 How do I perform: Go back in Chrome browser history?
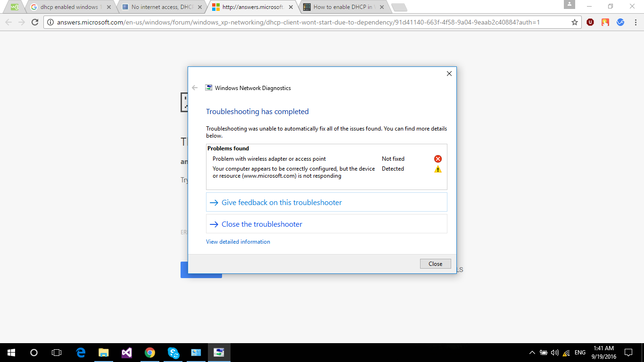[x=8, y=22]
